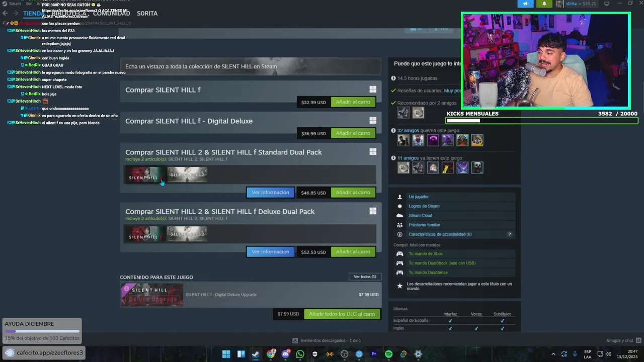Image resolution: width=644 pixels, height=362 pixels.
Task: Click the Xbox controller icon
Action: click(x=400, y=254)
